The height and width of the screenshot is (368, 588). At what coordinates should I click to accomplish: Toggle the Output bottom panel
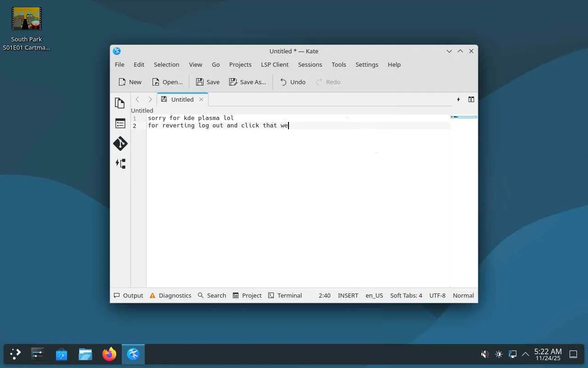pos(128,295)
